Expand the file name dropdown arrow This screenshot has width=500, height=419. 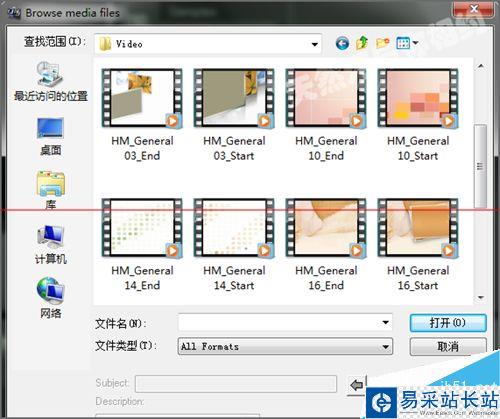[385, 322]
